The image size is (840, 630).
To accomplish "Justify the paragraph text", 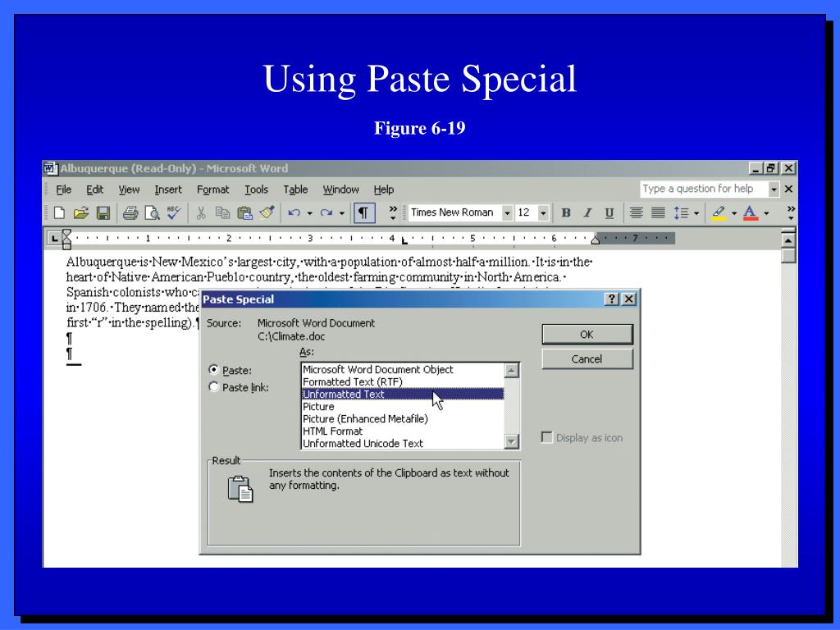I will point(658,213).
